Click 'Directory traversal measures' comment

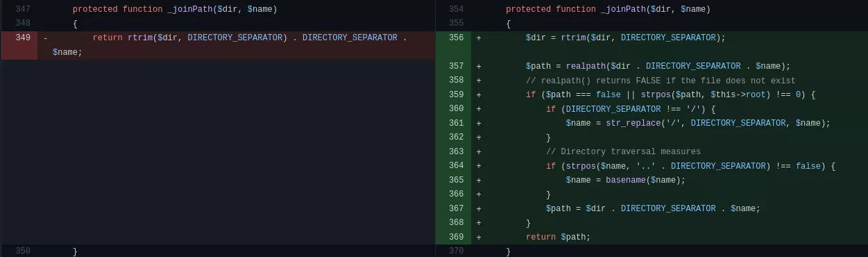click(623, 151)
